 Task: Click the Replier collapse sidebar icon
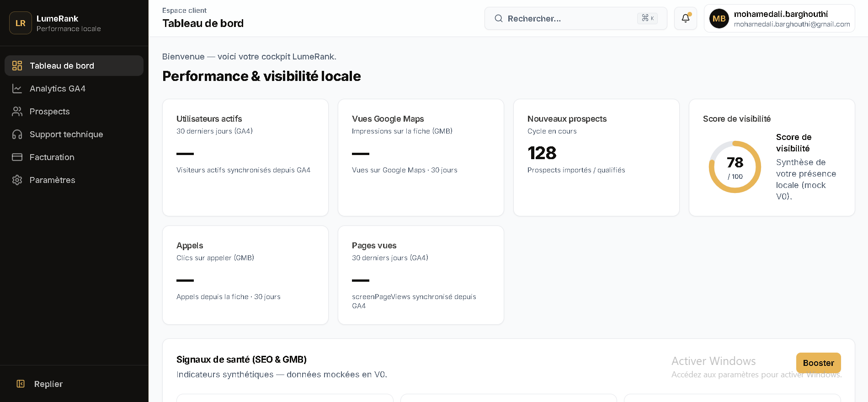click(21, 384)
